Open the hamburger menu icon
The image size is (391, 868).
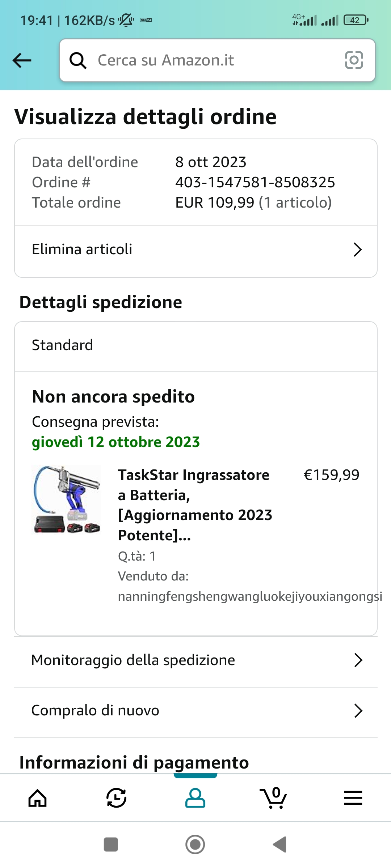click(x=353, y=798)
